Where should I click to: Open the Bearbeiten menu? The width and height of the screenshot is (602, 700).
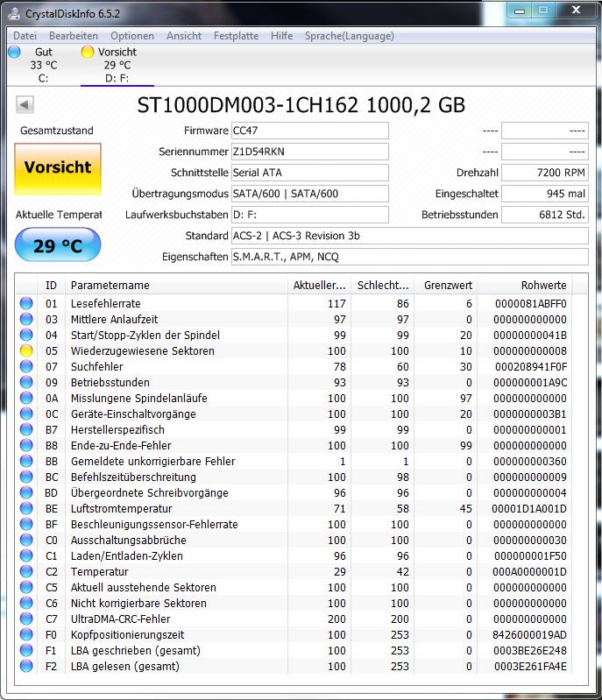74,36
